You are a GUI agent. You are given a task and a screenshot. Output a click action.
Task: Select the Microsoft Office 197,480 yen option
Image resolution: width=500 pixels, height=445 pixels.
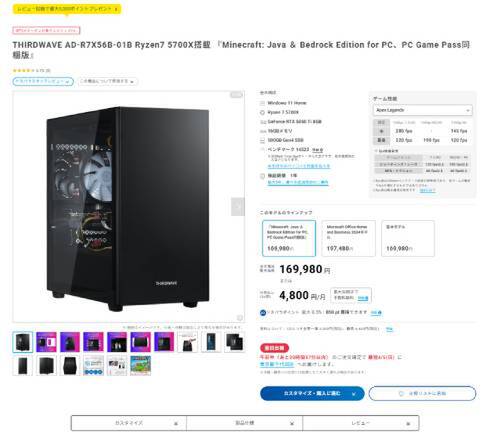[x=348, y=238]
